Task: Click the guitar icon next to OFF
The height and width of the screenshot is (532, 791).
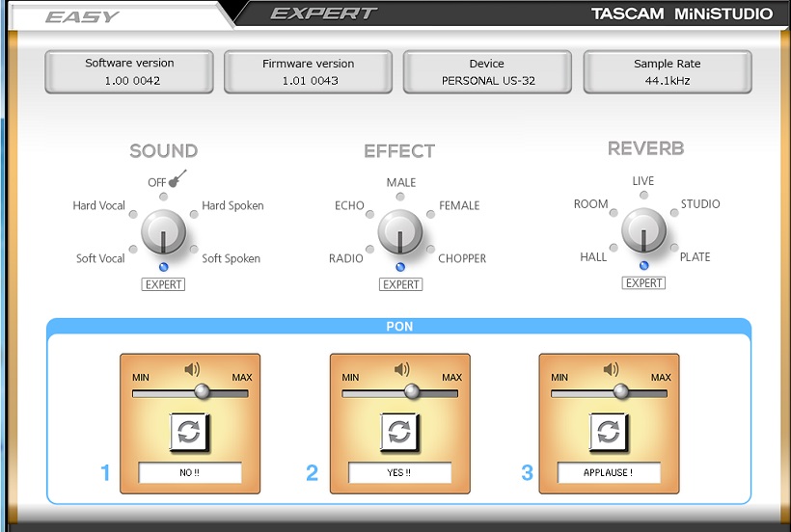Action: (x=177, y=178)
